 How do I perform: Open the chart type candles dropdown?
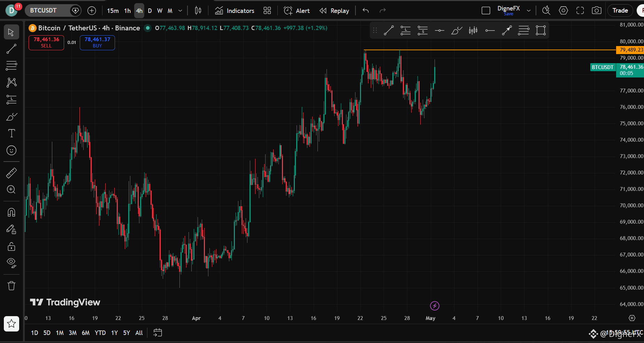[x=198, y=11]
